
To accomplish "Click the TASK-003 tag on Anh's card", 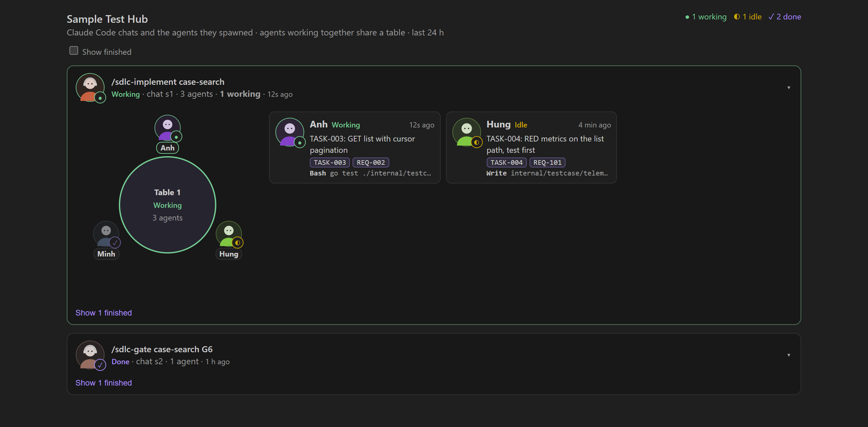I will pos(330,163).
